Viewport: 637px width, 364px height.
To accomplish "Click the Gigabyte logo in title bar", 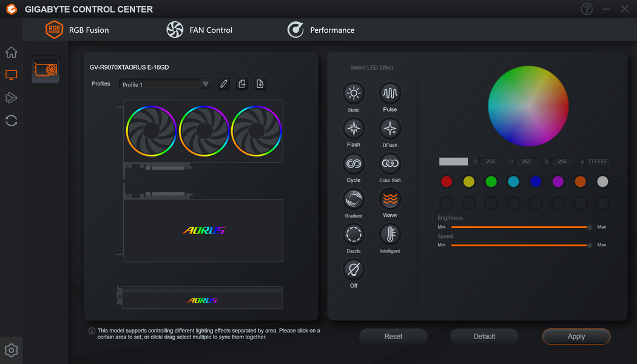I will [12, 9].
